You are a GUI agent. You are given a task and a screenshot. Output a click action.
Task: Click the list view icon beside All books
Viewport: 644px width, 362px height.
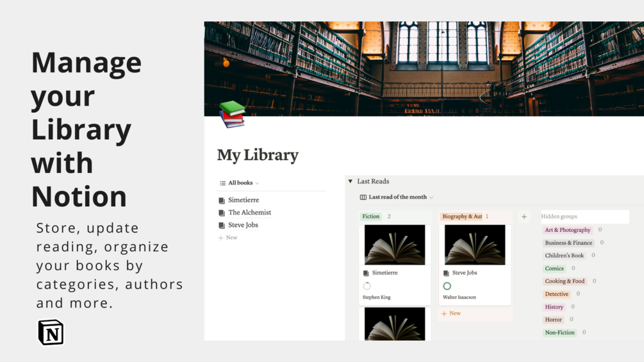coord(222,183)
